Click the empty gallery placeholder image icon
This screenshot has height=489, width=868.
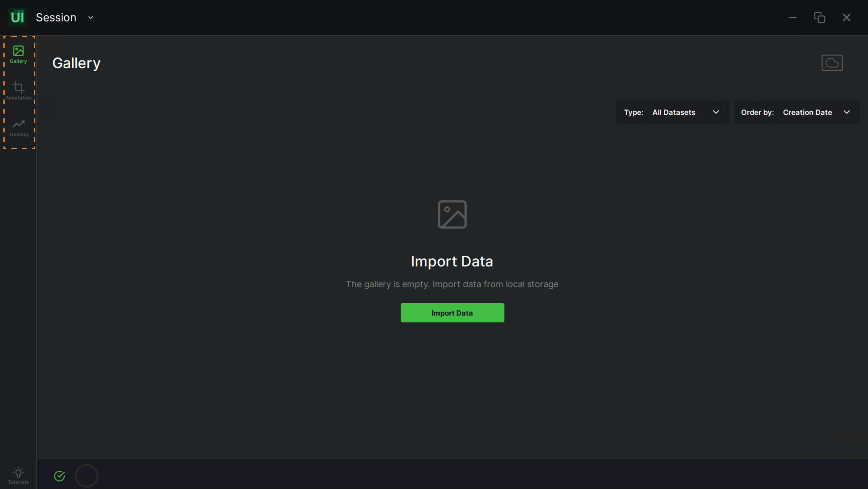tap(452, 215)
